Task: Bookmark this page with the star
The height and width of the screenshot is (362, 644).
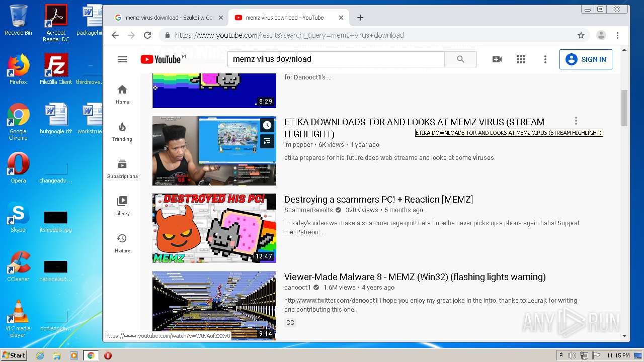Action: click(x=581, y=35)
